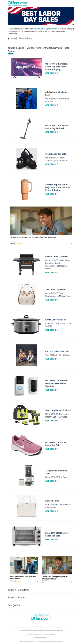Open the Ring doorbell Amazon Devices image
Viewport: 82px width, 644px height.
click(x=27, y=386)
